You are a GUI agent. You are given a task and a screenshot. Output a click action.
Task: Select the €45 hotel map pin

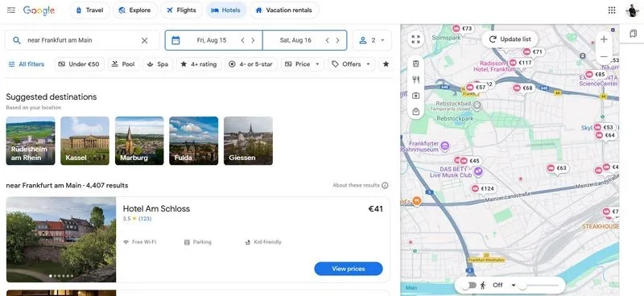coord(470,161)
